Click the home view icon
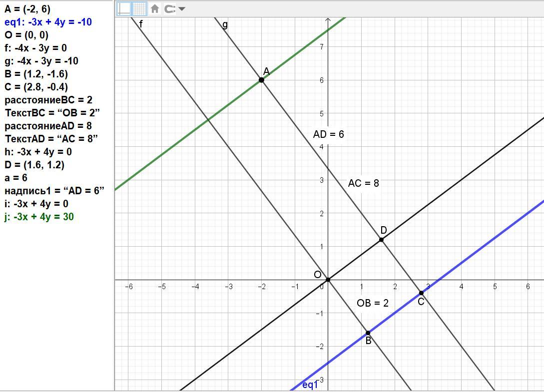 [155, 8]
